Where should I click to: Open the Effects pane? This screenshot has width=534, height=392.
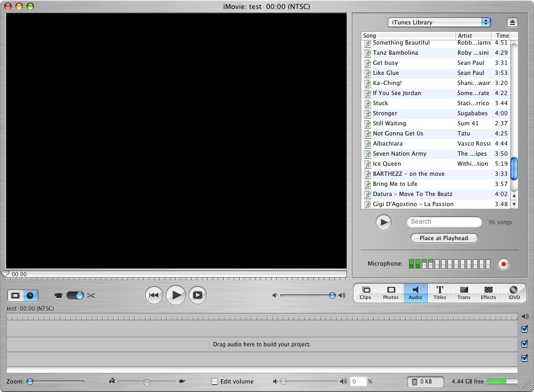pyautogui.click(x=488, y=293)
